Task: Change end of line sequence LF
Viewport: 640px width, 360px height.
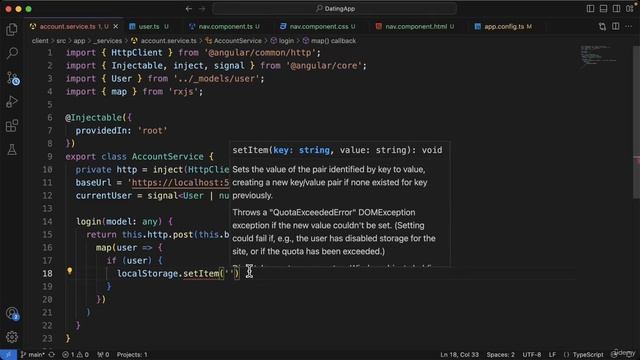Action: click(x=552, y=355)
